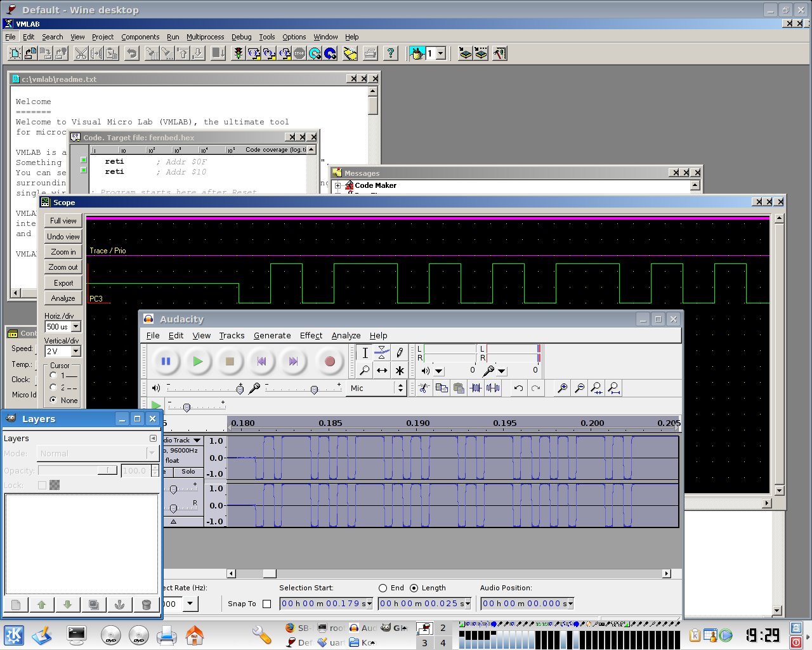Select the Audacity Time Shift tool

pos(382,370)
